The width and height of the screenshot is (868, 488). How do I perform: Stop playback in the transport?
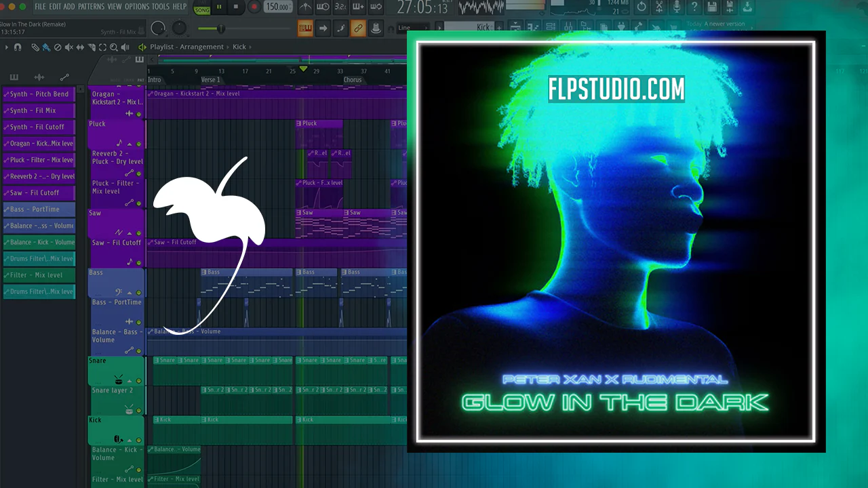click(236, 7)
